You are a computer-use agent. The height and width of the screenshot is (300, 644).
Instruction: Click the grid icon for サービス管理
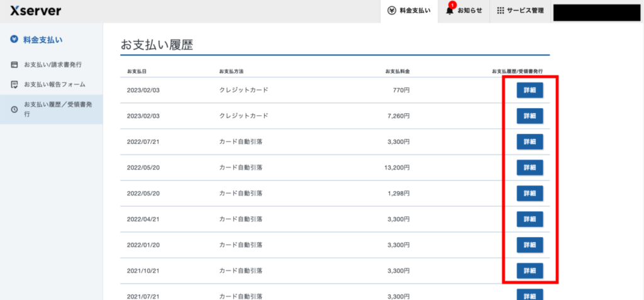pos(500,11)
